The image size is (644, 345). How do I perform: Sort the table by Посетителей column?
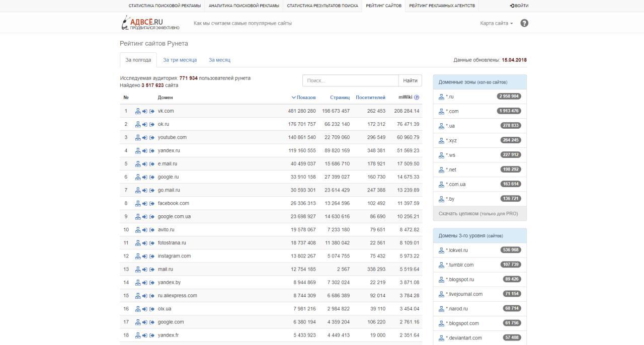pyautogui.click(x=370, y=98)
